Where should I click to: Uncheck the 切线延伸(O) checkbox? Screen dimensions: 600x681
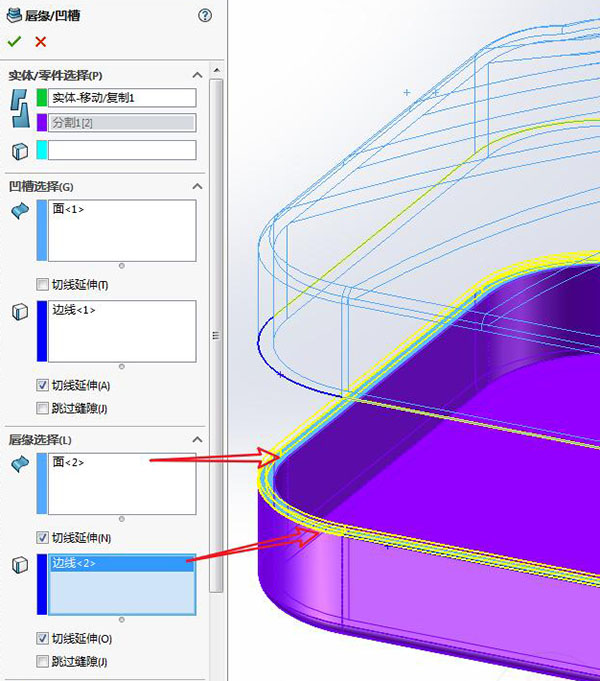(x=42, y=638)
